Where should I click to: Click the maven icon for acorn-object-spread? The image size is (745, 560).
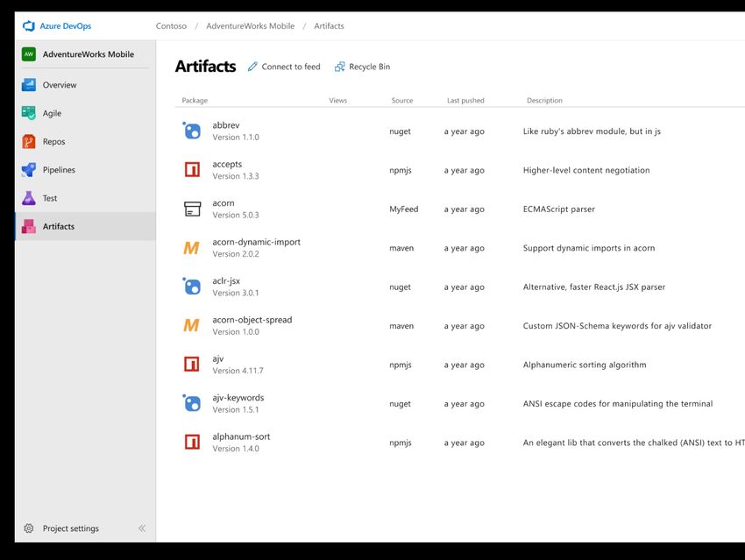(191, 325)
